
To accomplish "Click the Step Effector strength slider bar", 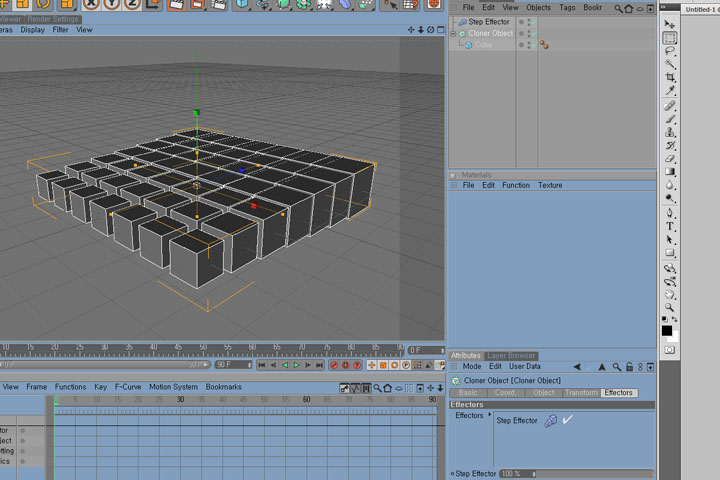I will [x=595, y=474].
